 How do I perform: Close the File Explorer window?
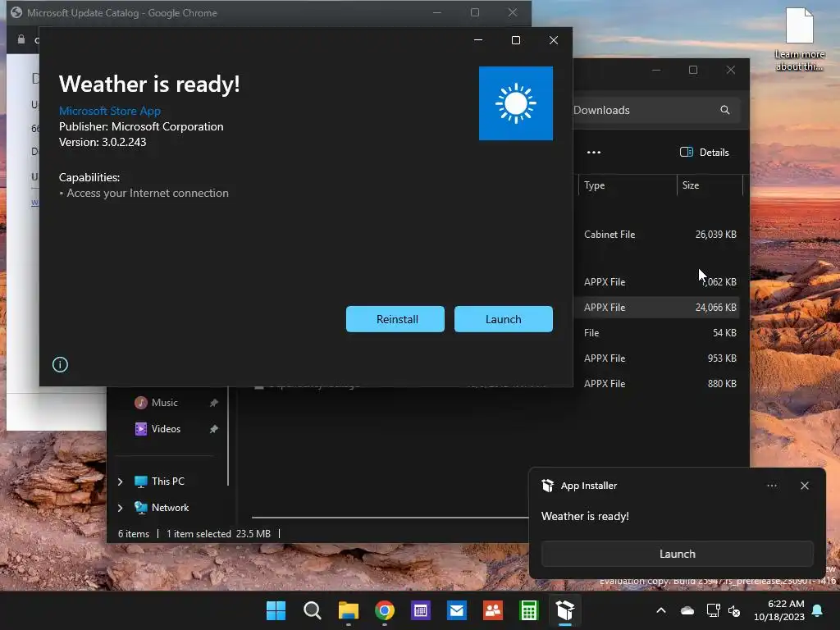731,70
